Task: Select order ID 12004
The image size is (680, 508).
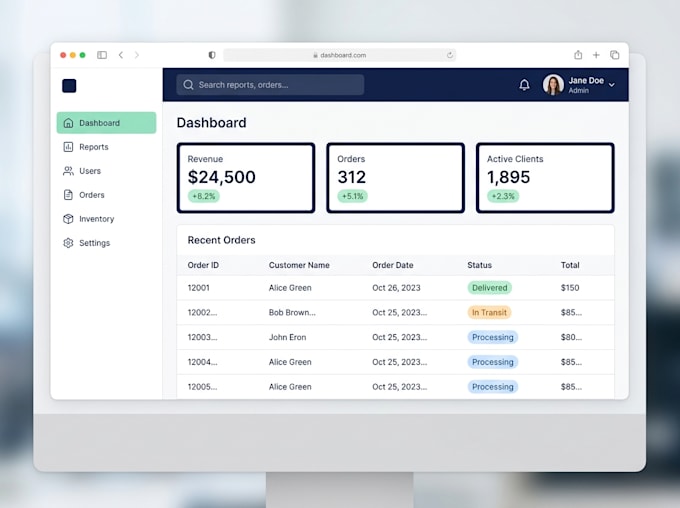Action: coord(202,362)
